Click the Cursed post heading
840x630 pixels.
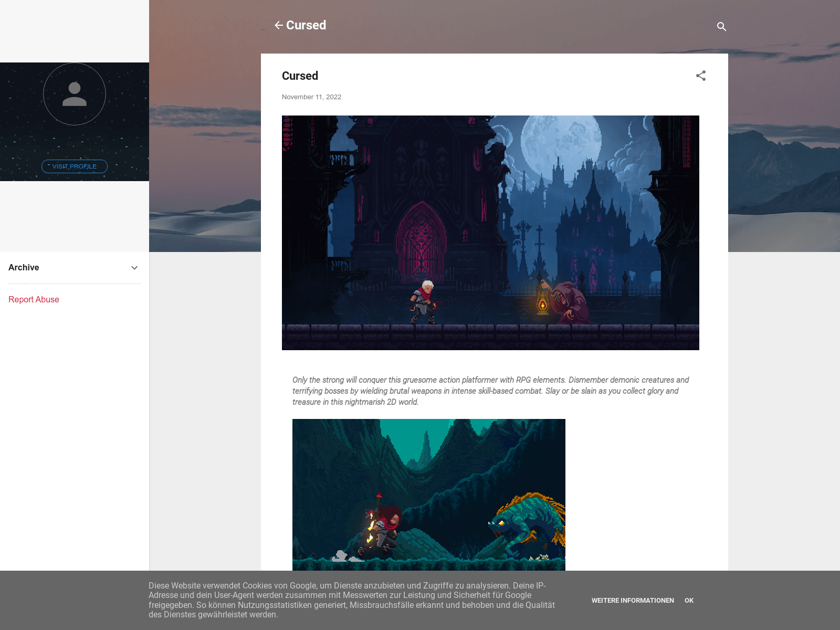pos(300,76)
